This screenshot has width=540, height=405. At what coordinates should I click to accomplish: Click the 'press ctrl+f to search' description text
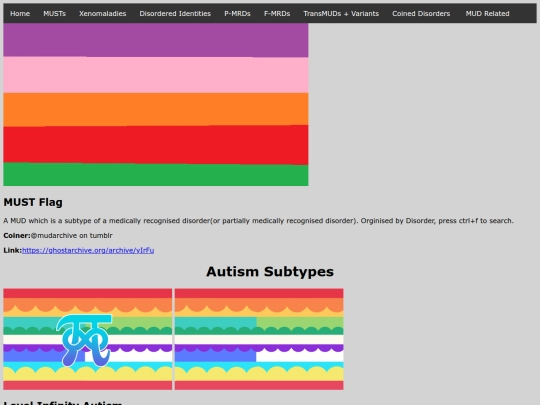click(476, 221)
